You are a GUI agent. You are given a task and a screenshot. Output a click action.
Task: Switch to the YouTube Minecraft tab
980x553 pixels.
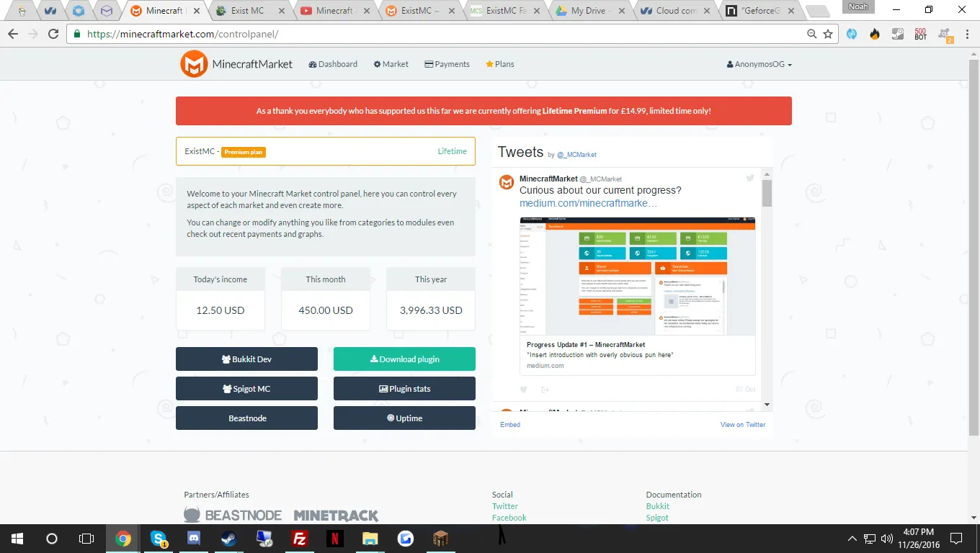(x=335, y=11)
